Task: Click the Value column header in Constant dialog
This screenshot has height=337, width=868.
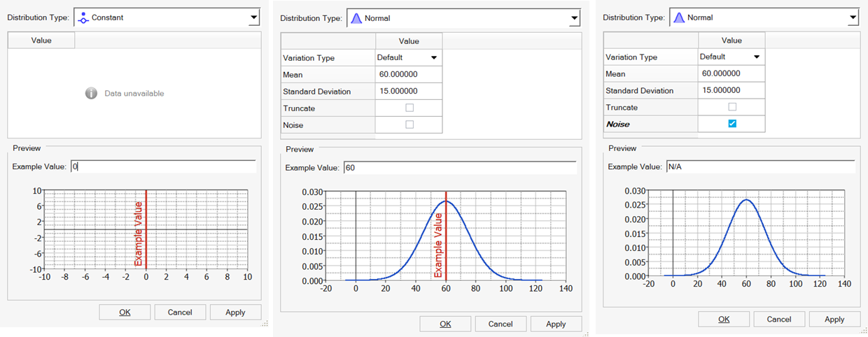Action: pyautogui.click(x=41, y=41)
